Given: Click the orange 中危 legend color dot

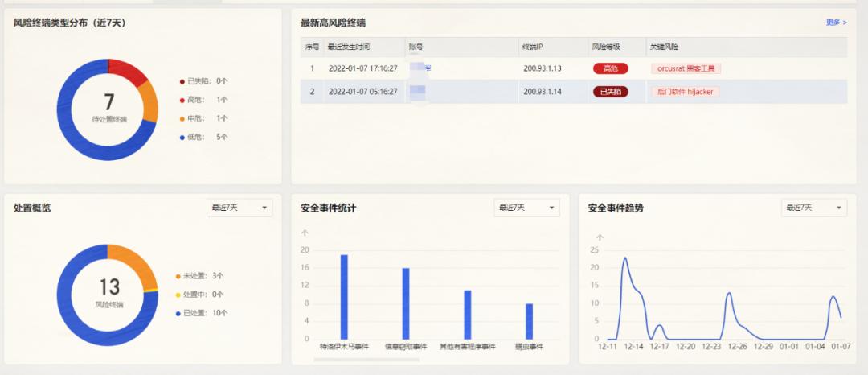Looking at the screenshot, I should point(182,118).
